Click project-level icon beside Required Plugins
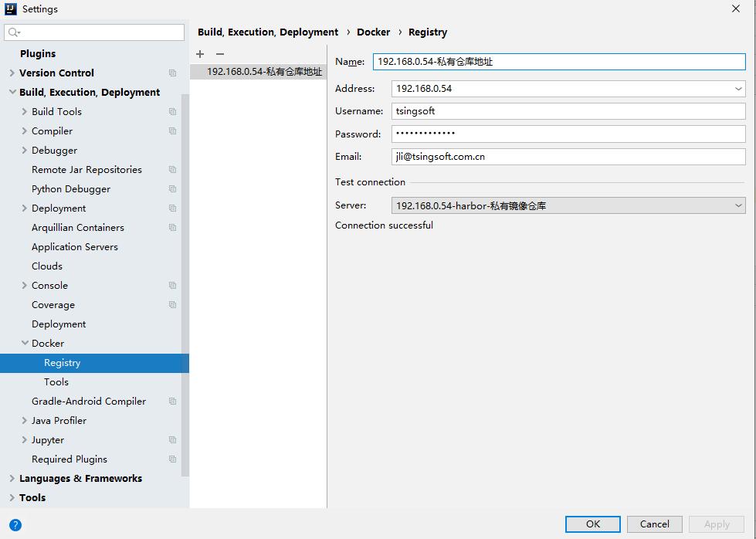This screenshot has height=539, width=756. [x=172, y=459]
